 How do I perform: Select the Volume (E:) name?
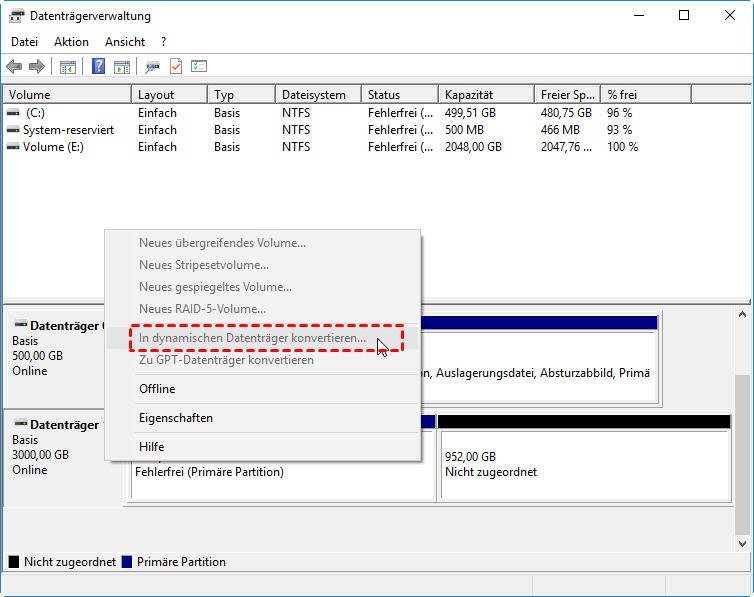(53, 147)
